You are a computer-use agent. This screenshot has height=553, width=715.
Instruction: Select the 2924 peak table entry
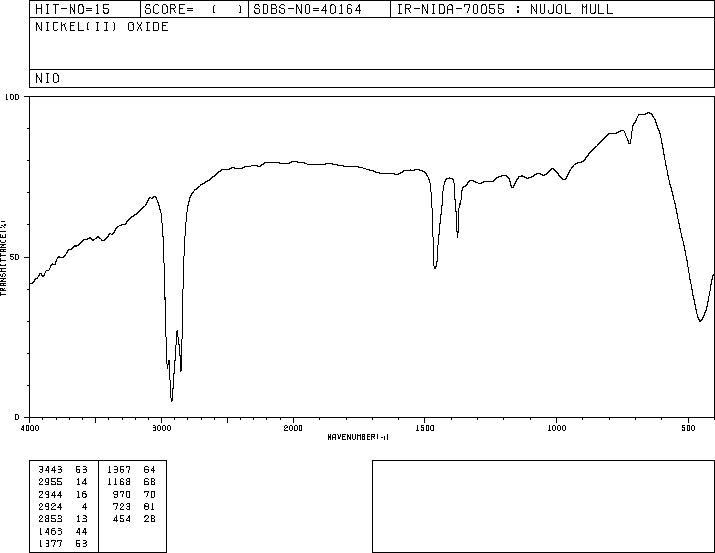coord(63,507)
